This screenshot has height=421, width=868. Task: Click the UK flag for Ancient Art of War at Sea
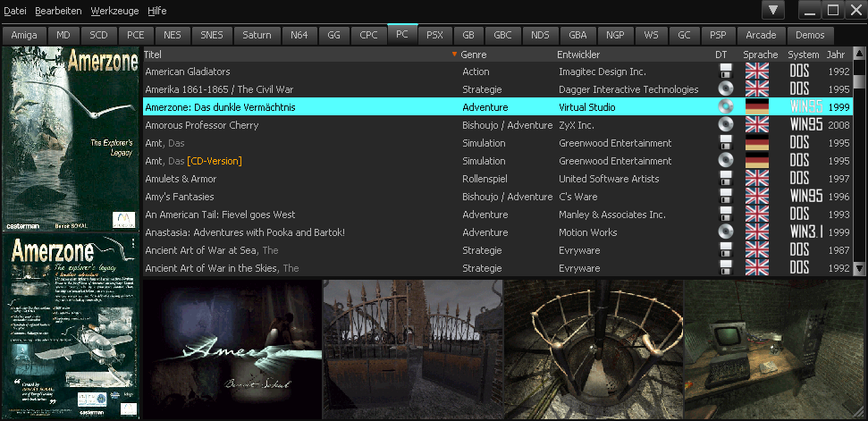point(757,250)
